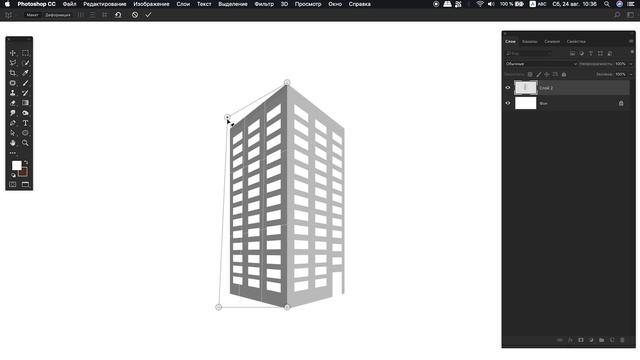Open the Файл menu
Viewport: 640px width, 360px height.
pos(69,4)
